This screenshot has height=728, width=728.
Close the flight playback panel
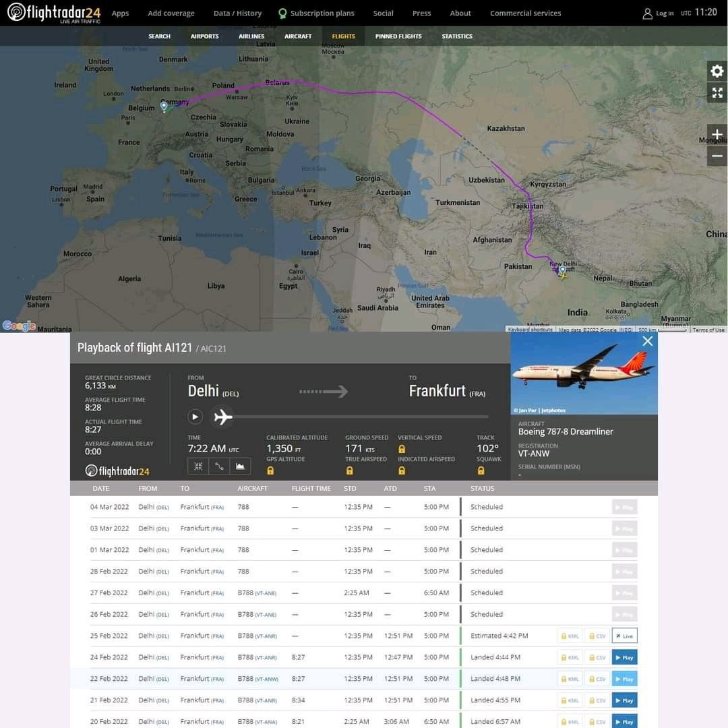point(647,341)
